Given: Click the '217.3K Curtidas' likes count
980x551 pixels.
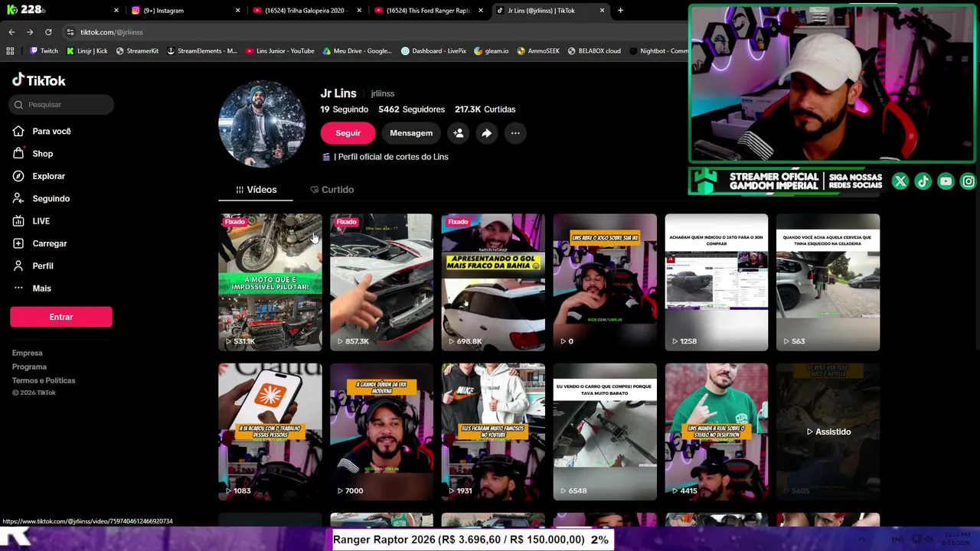Looking at the screenshot, I should coord(485,109).
